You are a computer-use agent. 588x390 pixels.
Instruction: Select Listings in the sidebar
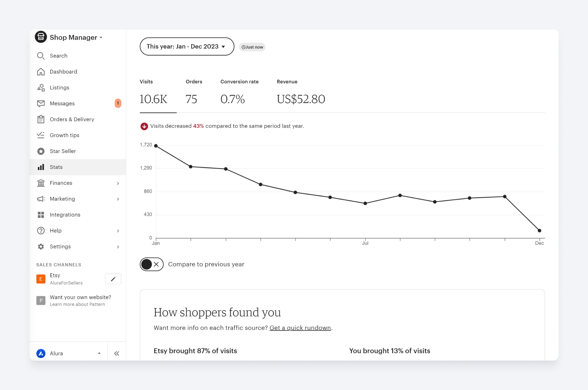(60, 88)
